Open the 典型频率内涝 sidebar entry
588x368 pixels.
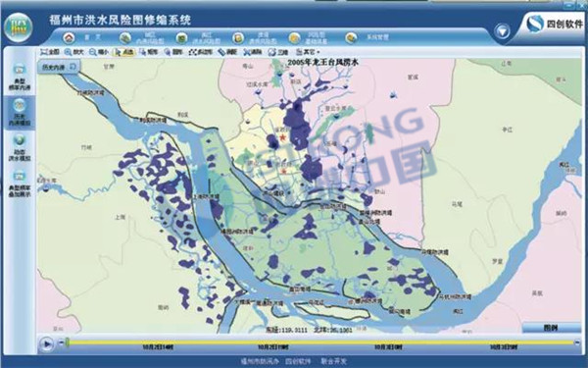[20, 78]
